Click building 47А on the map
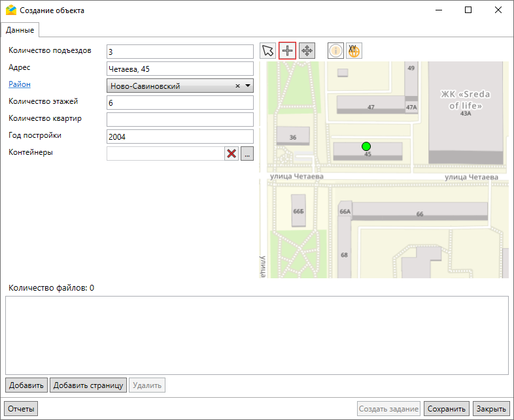Screen dimensions: 514x420 coord(411,107)
